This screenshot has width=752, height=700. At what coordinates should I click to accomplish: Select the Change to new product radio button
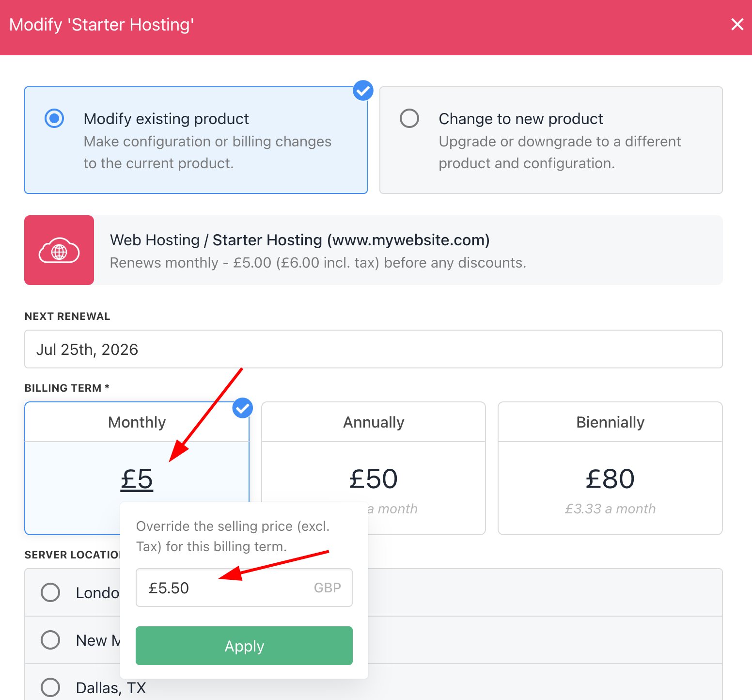[409, 118]
